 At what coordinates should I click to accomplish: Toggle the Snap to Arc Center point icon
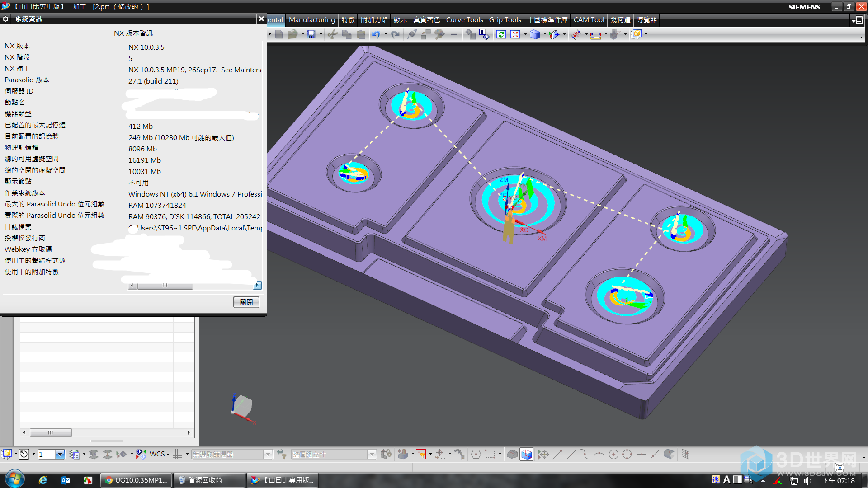point(613,454)
